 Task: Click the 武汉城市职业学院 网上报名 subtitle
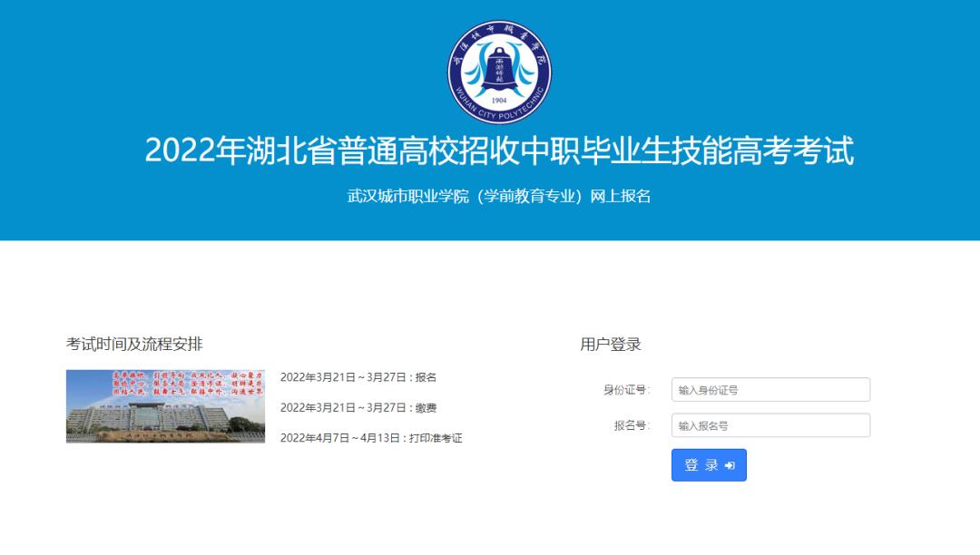[x=498, y=196]
